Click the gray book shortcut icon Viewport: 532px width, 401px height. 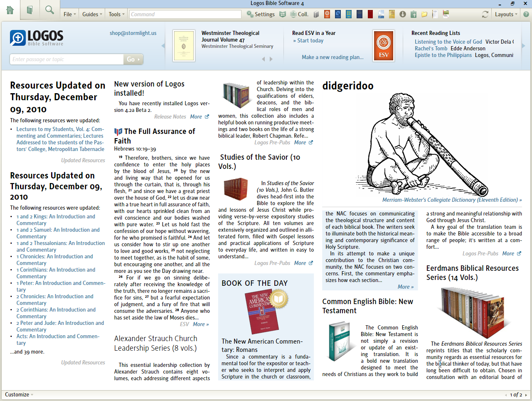tap(316, 14)
